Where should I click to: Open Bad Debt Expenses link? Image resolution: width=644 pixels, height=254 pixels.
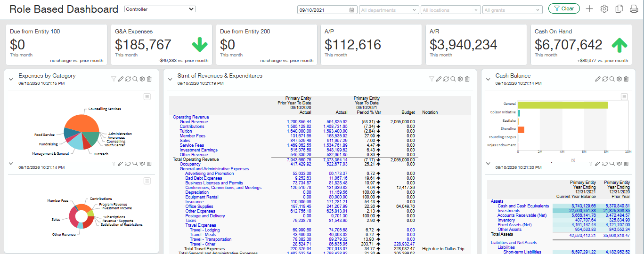coord(204,178)
